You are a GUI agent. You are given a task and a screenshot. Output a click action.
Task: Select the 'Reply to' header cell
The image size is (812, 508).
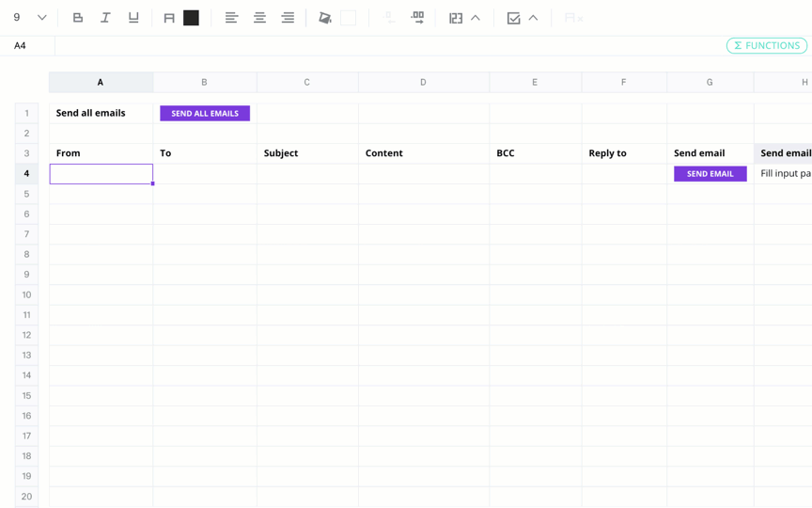pos(624,153)
